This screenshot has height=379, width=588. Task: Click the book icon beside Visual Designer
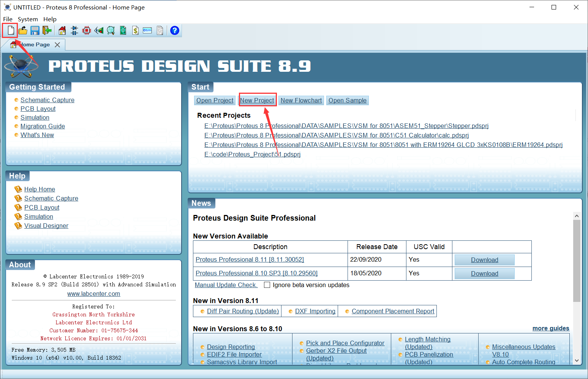[18, 226]
